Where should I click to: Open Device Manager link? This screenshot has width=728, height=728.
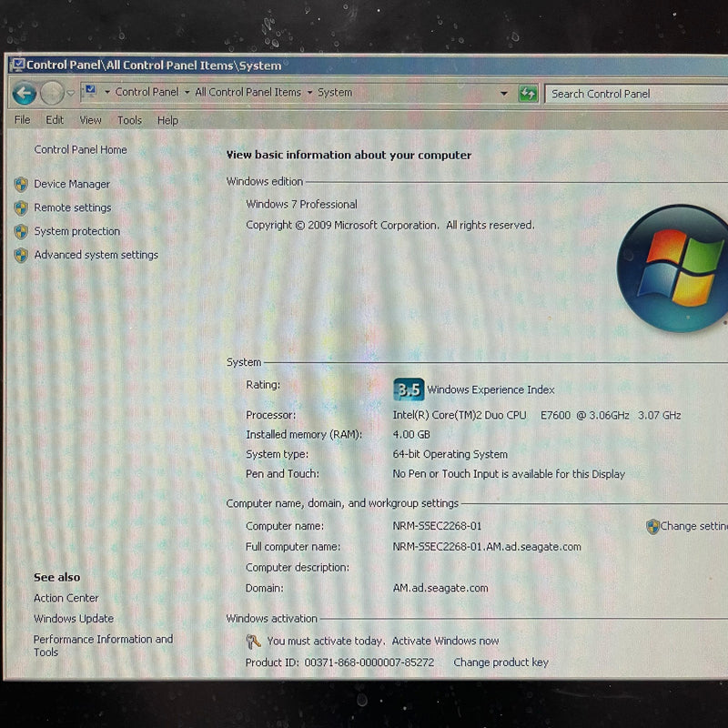(x=72, y=185)
